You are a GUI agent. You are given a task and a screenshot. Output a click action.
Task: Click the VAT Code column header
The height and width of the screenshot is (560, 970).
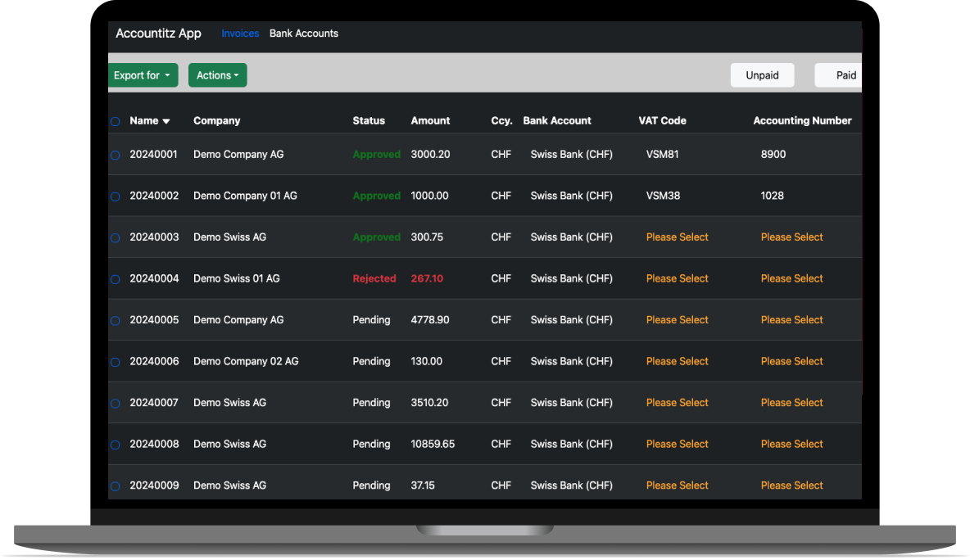[x=663, y=121]
